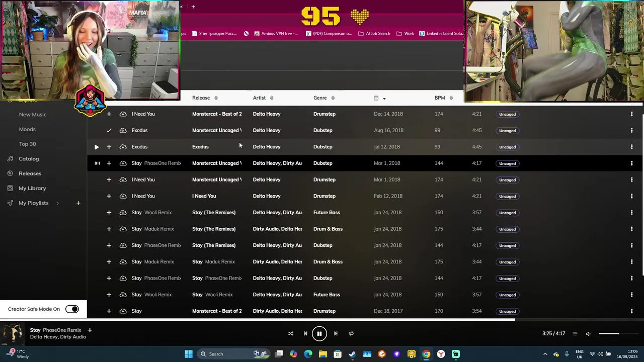Open Moods in the sidebar
Screen dimensions: 644x362
(27, 129)
